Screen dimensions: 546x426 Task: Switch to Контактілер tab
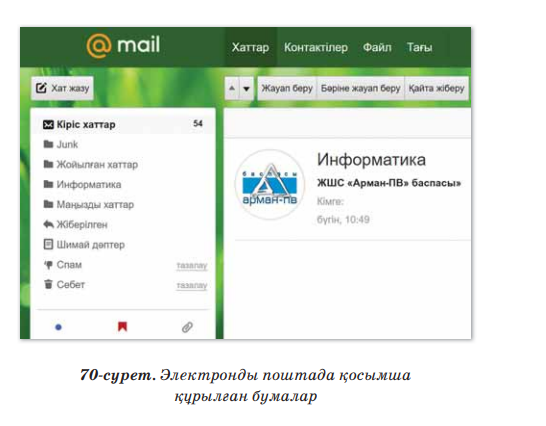(x=316, y=47)
